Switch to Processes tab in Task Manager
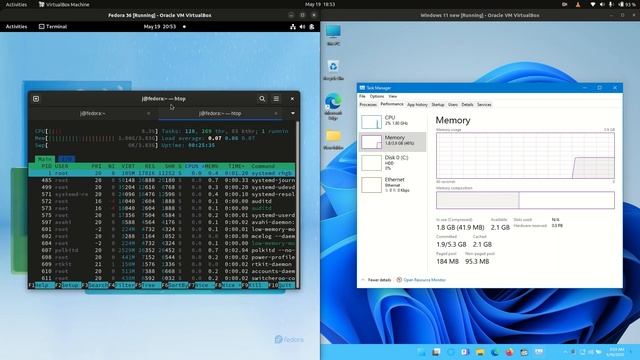 [368, 105]
